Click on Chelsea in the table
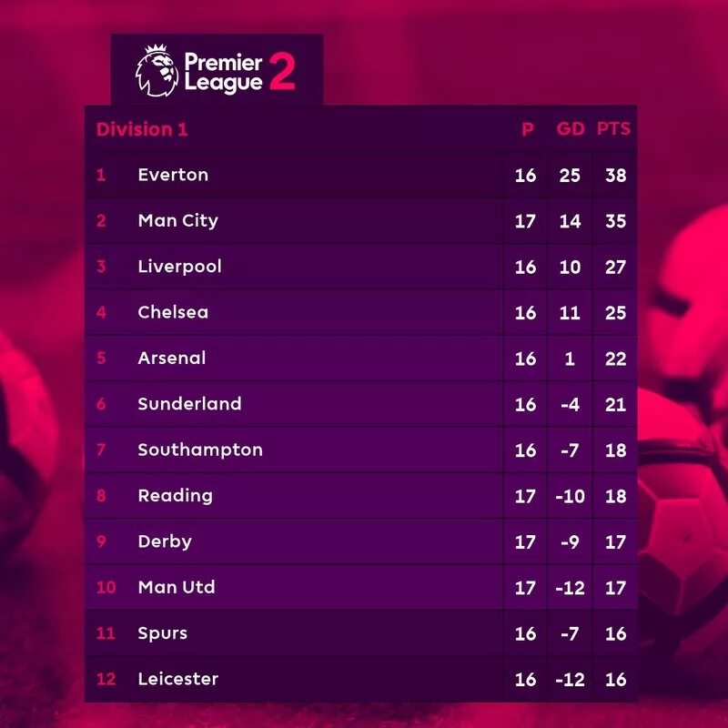728x728 pixels. pyautogui.click(x=173, y=312)
